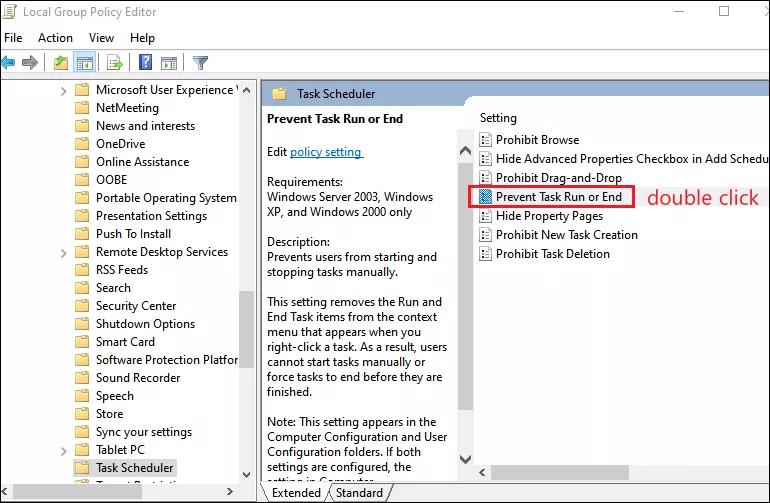Screen dimensions: 770x503
Task: Click the Back arrow toolbar icon
Action: 8,62
